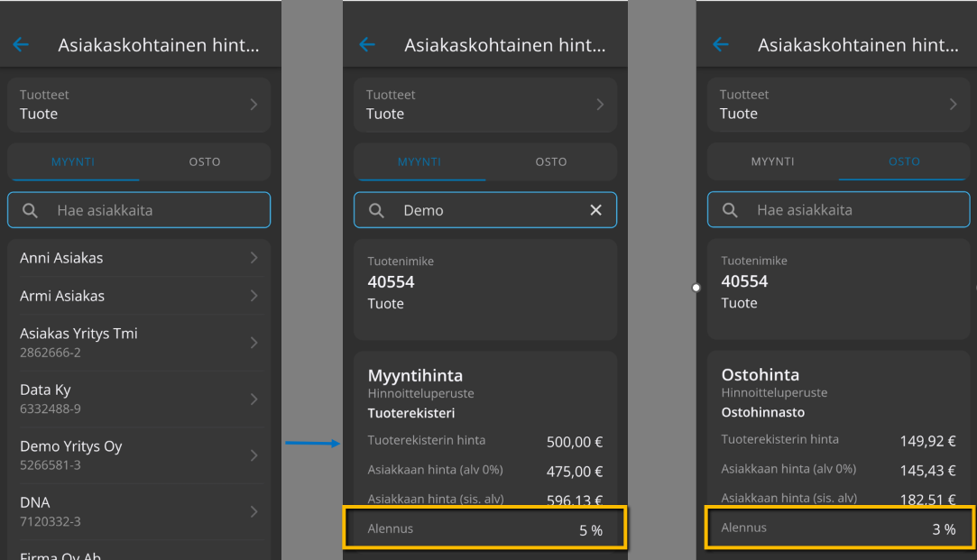
Task: Open the chevron for Anni Asiakas
Action: [x=253, y=257]
